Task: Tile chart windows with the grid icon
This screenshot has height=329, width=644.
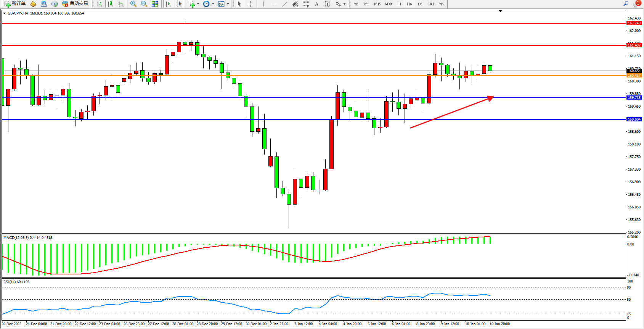Action: (155, 4)
